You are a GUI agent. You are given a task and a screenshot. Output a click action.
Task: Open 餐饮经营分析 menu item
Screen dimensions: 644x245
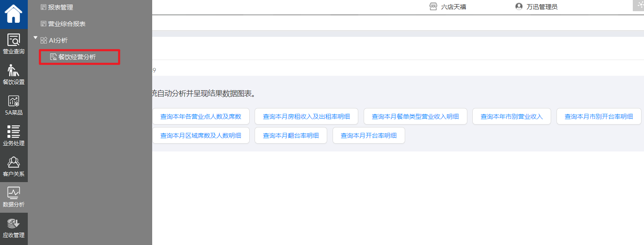[x=80, y=57]
